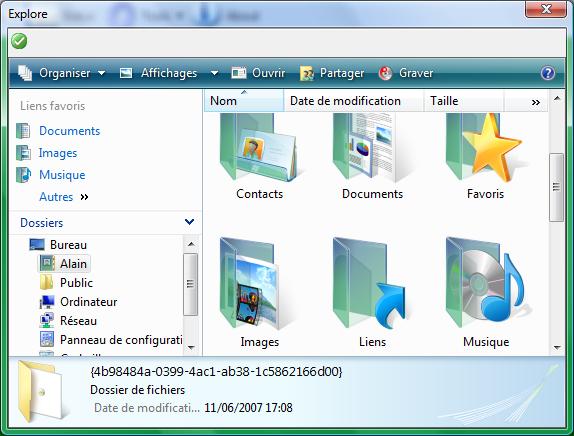Expand the Affichages dropdown arrow
The height and width of the screenshot is (436, 574).
pyautogui.click(x=215, y=73)
